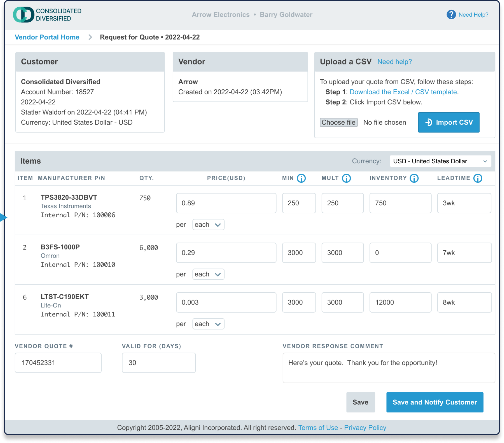Click the Vendor Response Comment box

(389, 367)
